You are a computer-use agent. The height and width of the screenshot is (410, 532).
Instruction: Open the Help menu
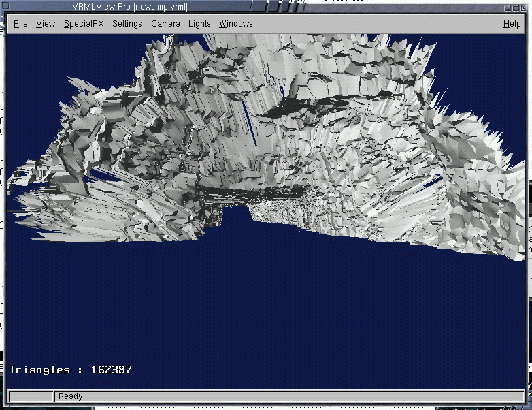[512, 24]
